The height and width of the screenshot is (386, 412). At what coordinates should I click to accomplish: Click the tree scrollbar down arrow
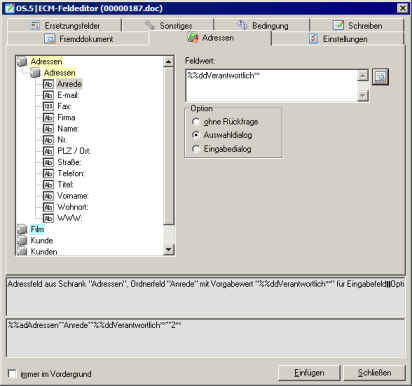(x=168, y=249)
